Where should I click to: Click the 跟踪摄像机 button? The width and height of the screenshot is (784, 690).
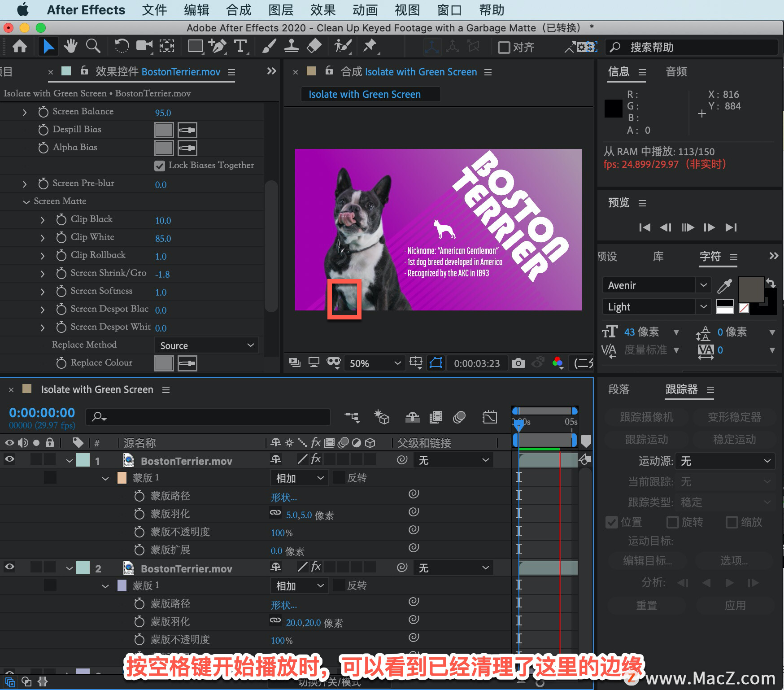click(x=646, y=417)
